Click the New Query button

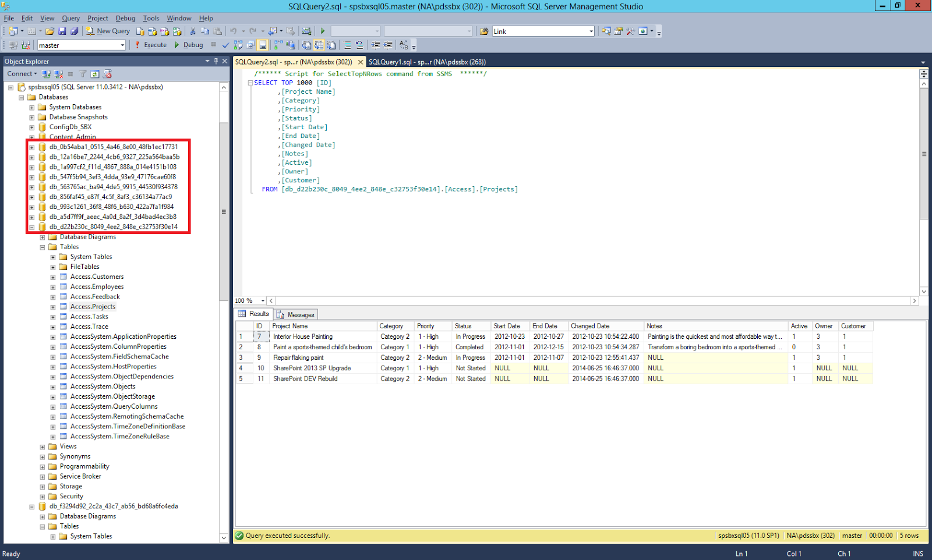point(108,31)
